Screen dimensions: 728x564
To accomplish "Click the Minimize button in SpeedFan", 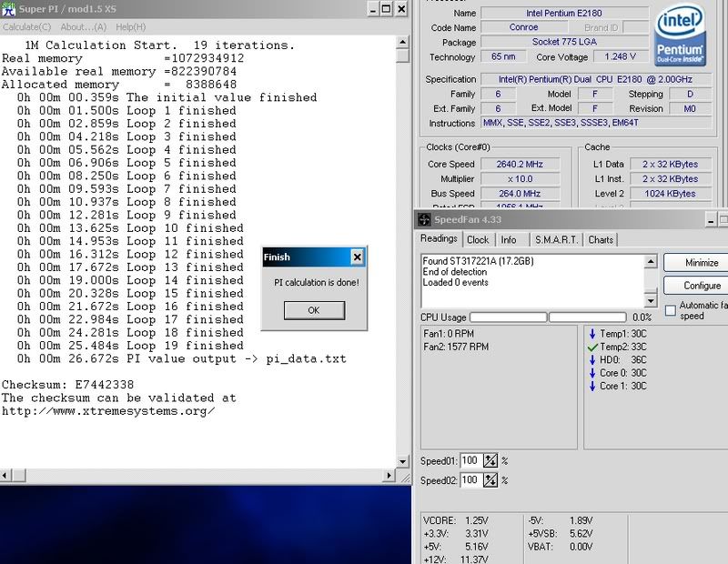I will pos(698,263).
